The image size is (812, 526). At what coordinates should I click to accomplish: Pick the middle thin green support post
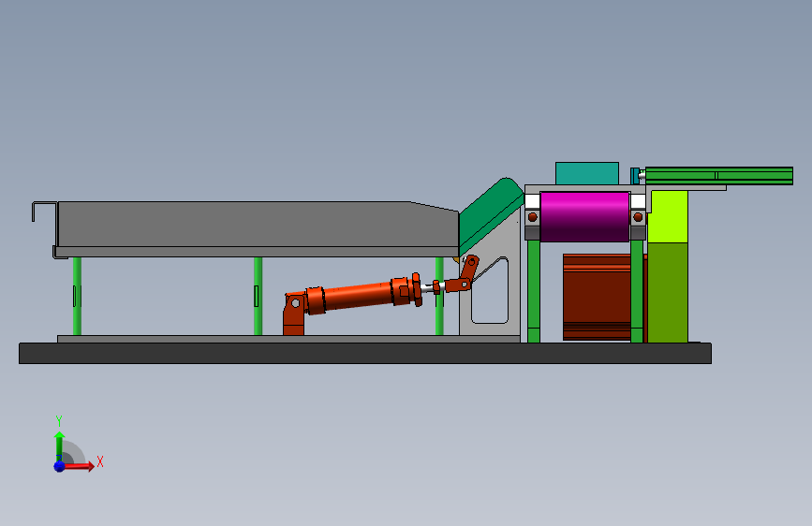point(258,296)
